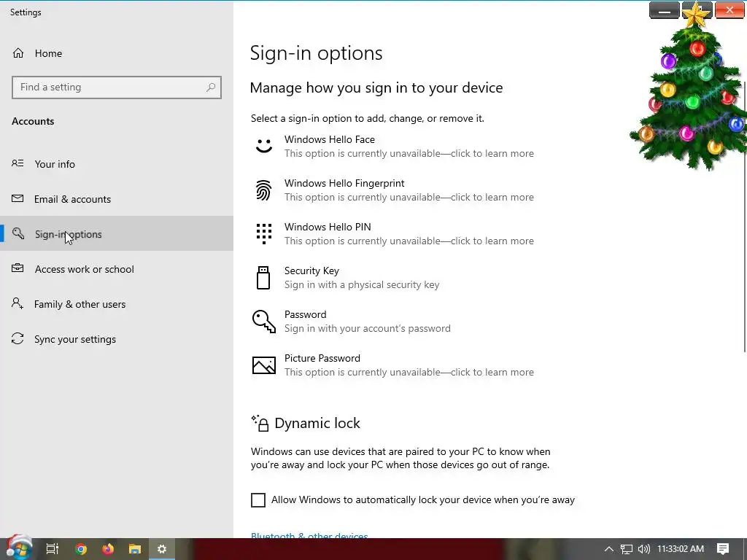747x560 pixels.
Task: Click the Settings gear on the taskbar
Action: (162, 549)
